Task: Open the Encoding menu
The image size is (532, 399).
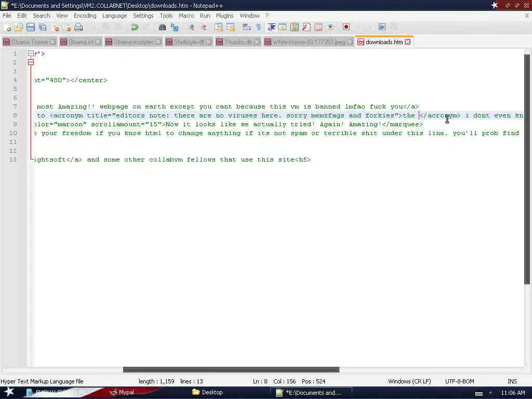Action: click(85, 16)
